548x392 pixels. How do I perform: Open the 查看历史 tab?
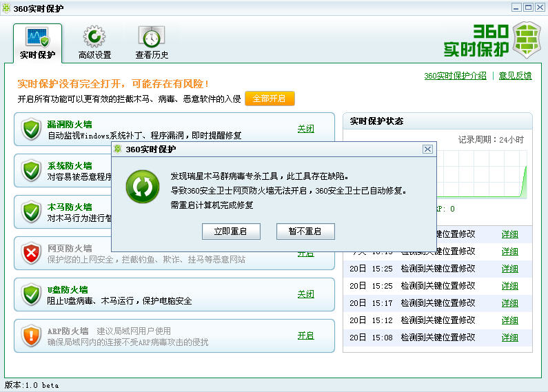tap(152, 43)
